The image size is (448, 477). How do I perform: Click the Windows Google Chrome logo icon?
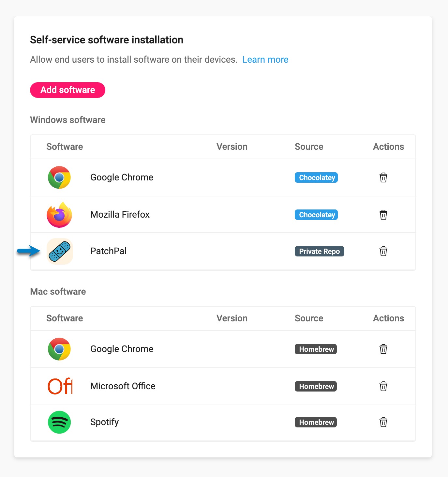tap(59, 177)
